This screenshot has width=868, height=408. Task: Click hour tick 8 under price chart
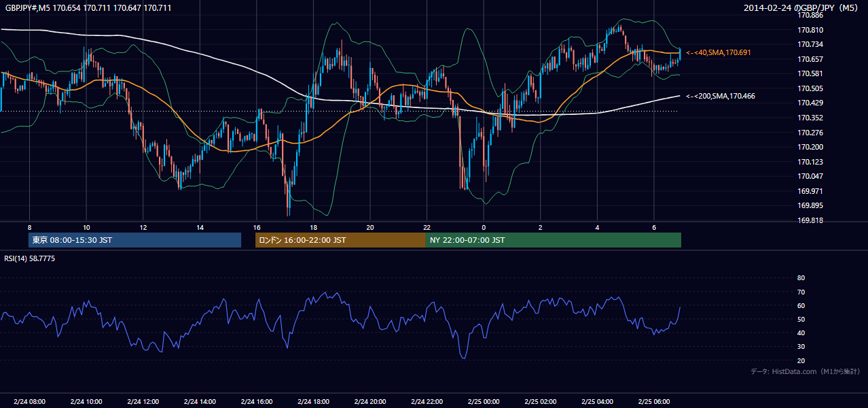pos(29,227)
